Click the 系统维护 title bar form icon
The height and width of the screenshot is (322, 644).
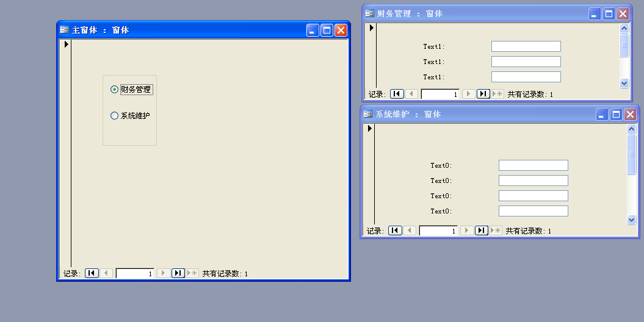pyautogui.click(x=367, y=114)
